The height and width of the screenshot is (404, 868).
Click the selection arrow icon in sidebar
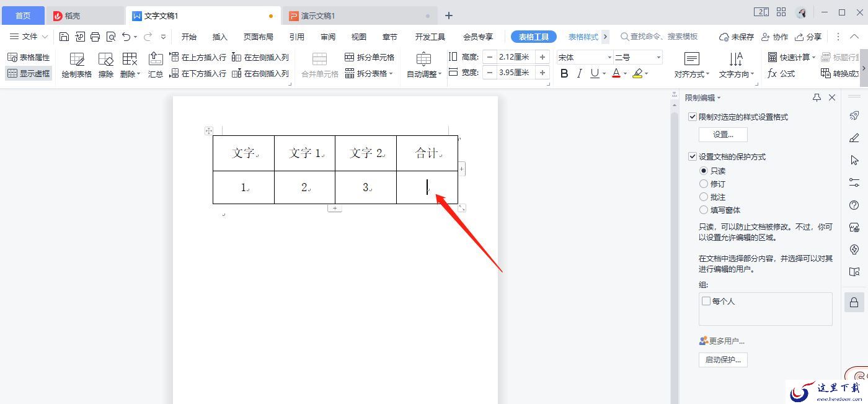(x=854, y=160)
